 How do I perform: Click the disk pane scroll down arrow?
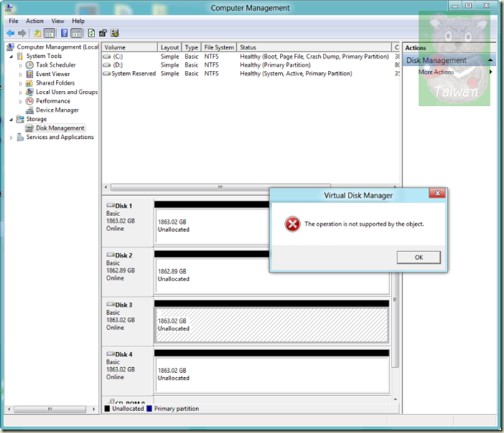[395, 399]
